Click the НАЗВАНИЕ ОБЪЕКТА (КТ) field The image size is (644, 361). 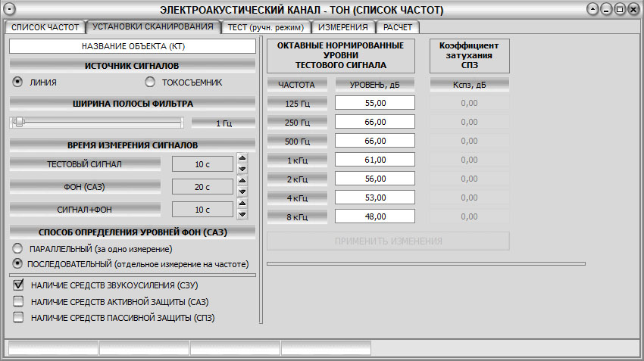point(133,46)
